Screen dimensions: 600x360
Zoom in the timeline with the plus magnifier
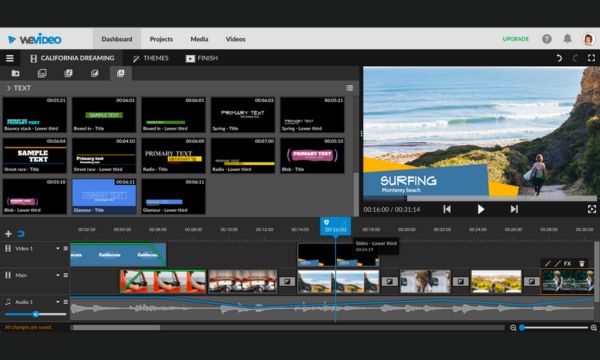point(593,327)
